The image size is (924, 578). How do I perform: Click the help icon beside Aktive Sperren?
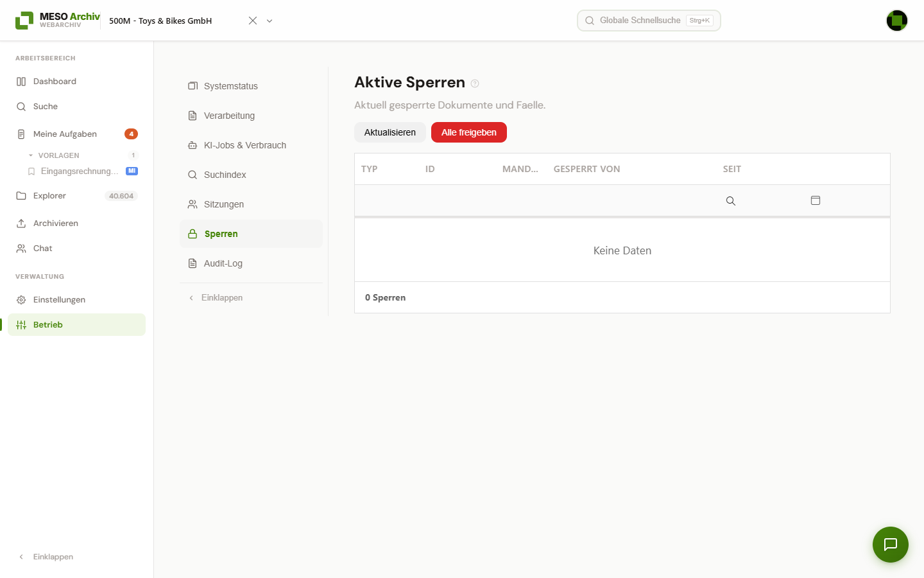click(x=475, y=83)
